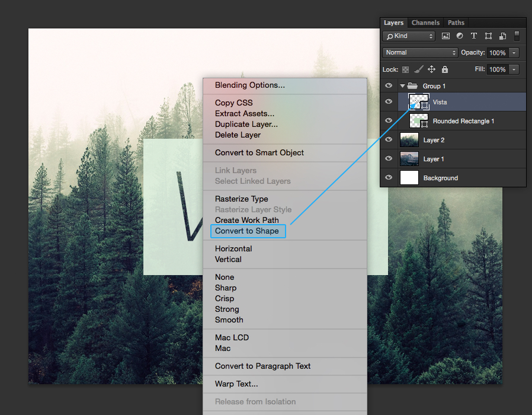
Task: Select the filter for pixel layers icon
Action: click(446, 36)
